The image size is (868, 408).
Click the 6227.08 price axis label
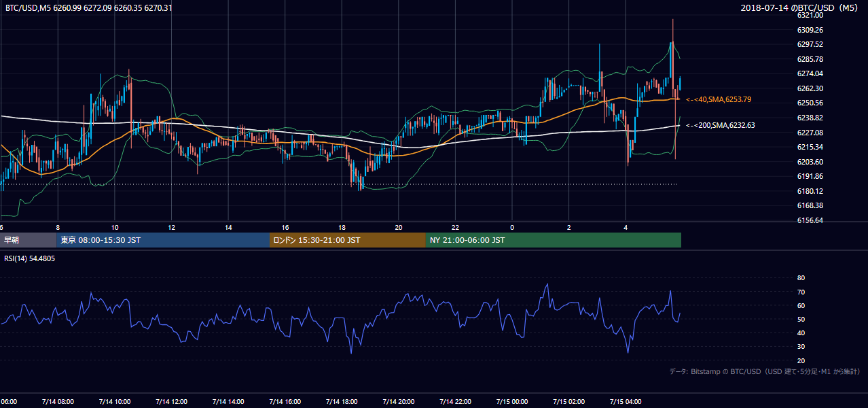[x=810, y=133]
